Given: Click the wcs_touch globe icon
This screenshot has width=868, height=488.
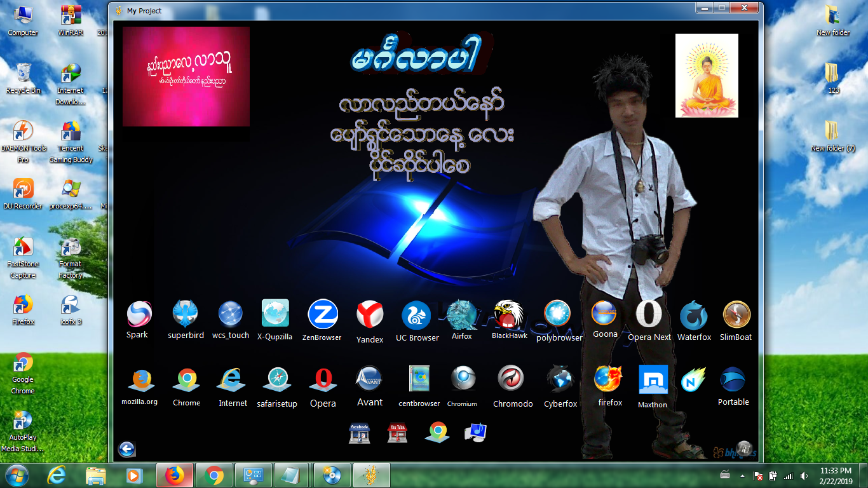Looking at the screenshot, I should 231,314.
